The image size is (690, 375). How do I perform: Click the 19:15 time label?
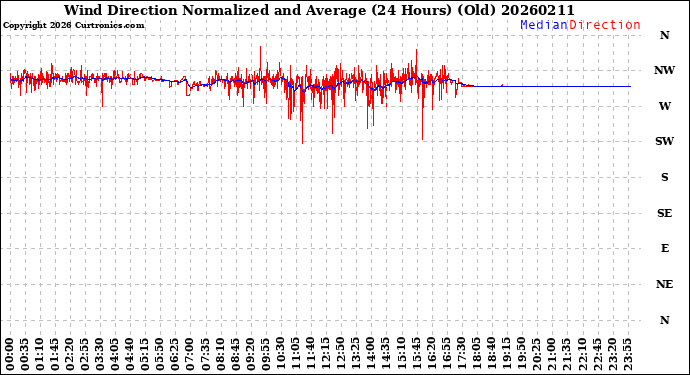506,355
